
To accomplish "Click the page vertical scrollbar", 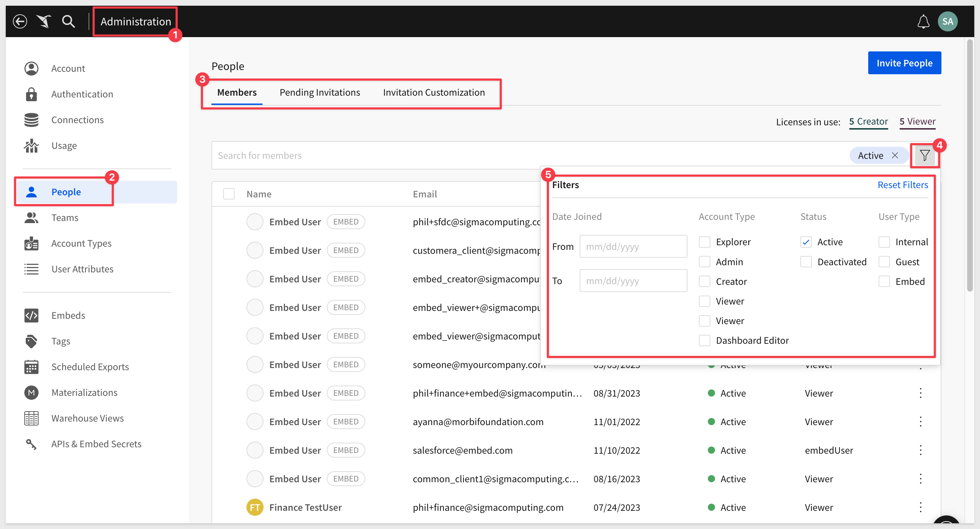I will tap(970, 165).
